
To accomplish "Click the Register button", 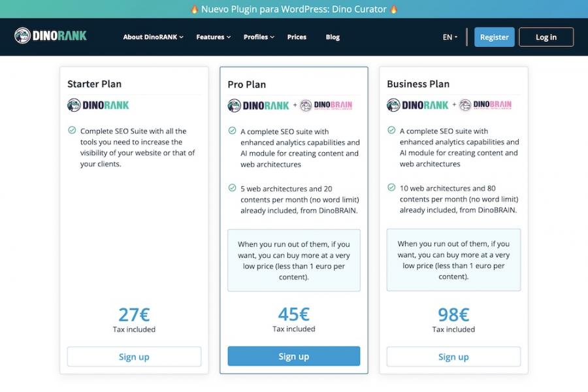I will 495,37.
